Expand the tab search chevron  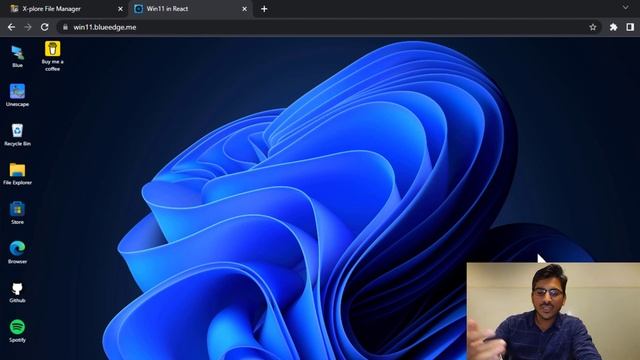pyautogui.click(x=625, y=8)
